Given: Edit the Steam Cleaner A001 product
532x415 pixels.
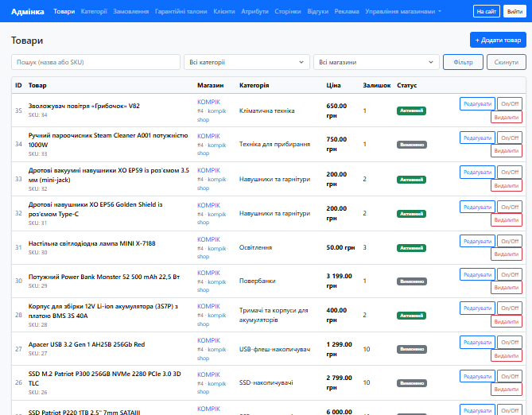Looking at the screenshot, I should point(477,138).
